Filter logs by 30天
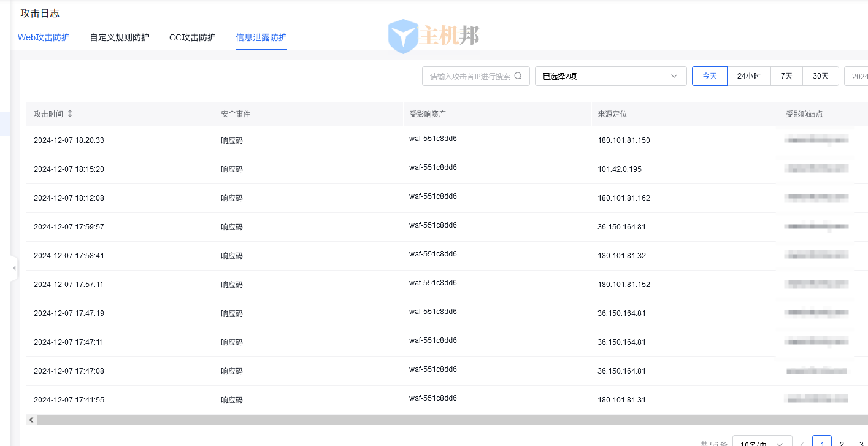The image size is (868, 446). click(821, 76)
